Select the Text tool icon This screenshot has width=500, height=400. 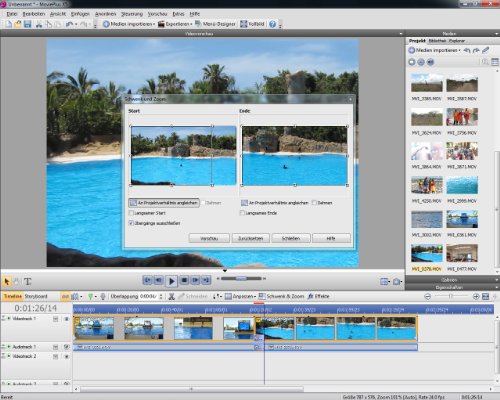point(28,282)
